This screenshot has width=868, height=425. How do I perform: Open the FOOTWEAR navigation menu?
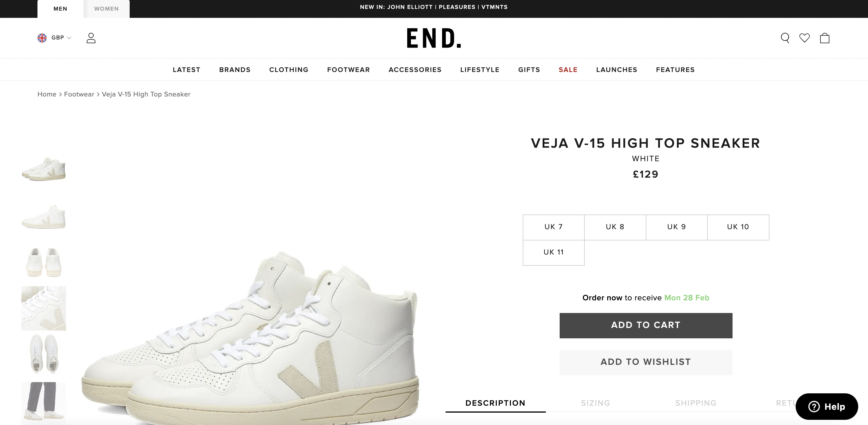[348, 69]
